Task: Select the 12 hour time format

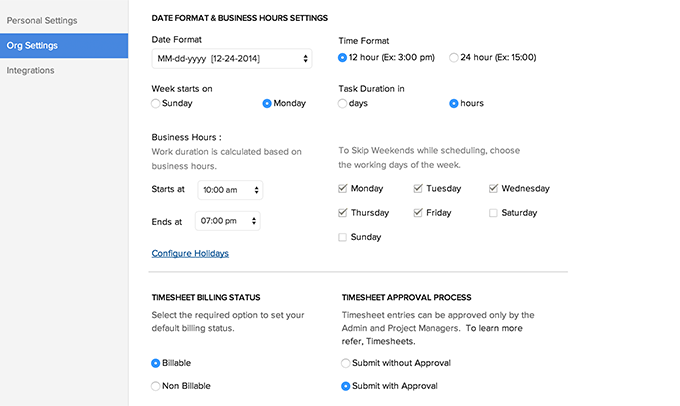Action: (x=344, y=58)
